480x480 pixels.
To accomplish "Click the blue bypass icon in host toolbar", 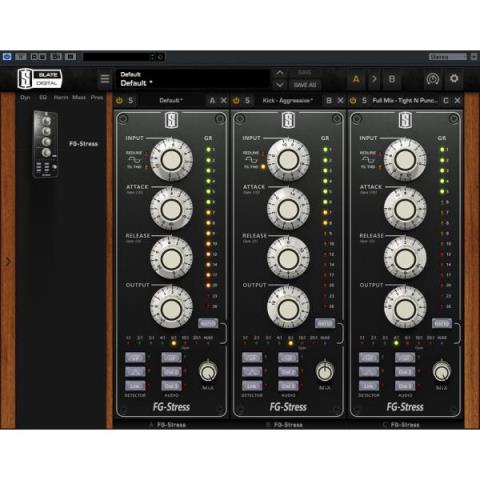I will coord(7,57).
